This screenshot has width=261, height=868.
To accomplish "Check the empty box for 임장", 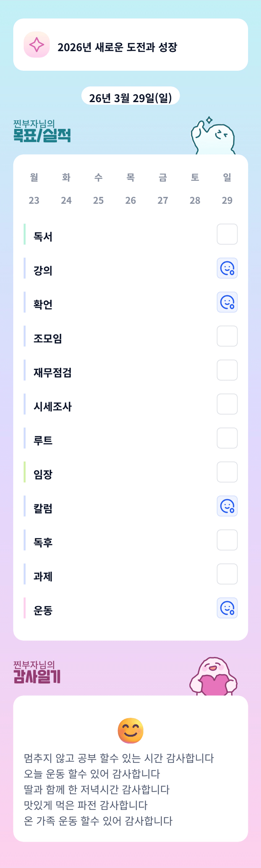I will [227, 472].
